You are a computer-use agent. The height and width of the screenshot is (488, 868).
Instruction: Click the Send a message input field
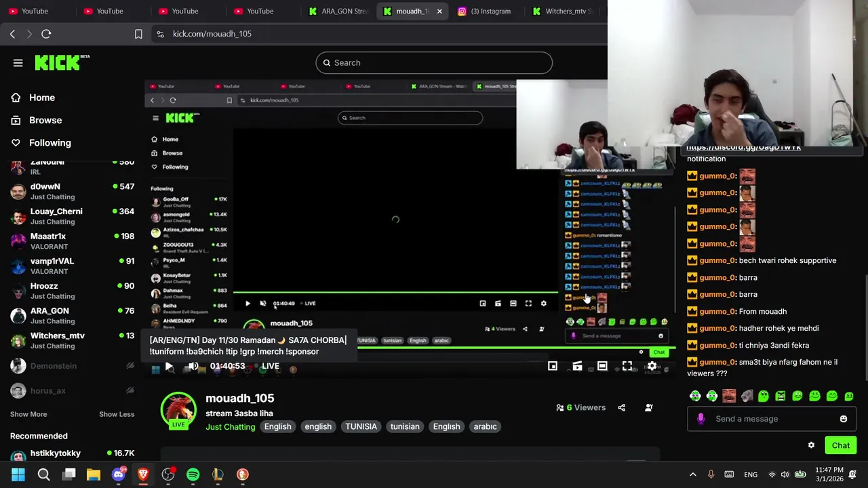point(773,419)
